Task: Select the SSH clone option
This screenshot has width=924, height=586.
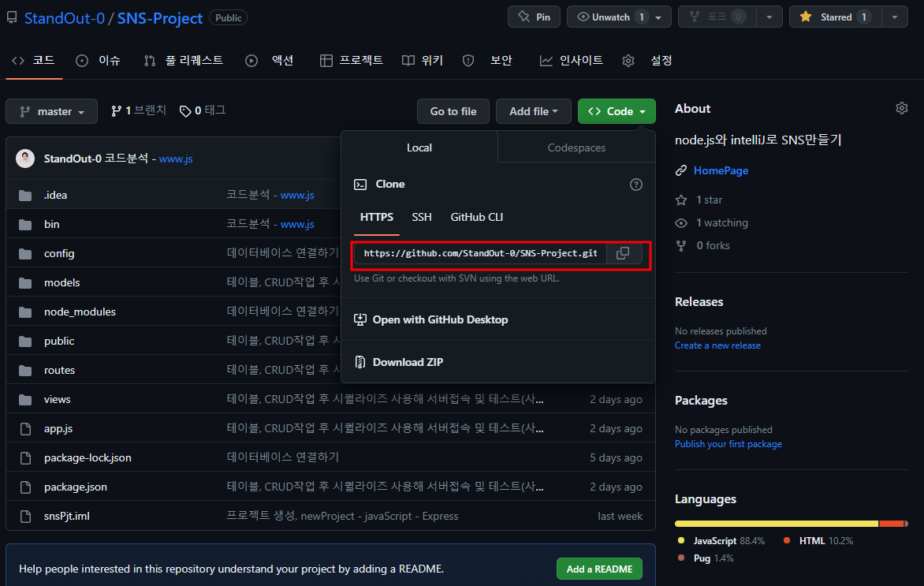Action: pos(421,217)
